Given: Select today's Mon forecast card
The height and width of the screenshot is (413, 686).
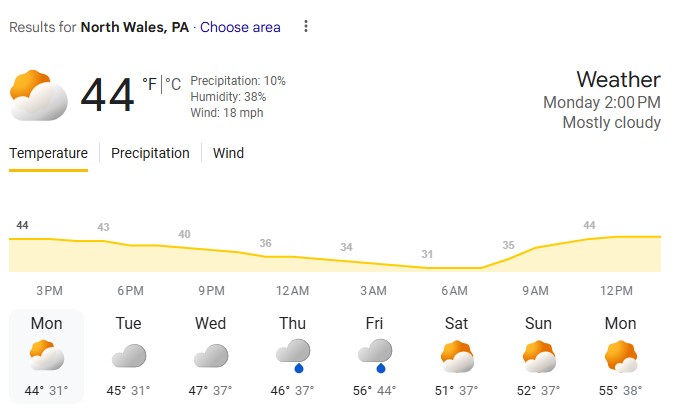Looking at the screenshot, I should (x=46, y=356).
